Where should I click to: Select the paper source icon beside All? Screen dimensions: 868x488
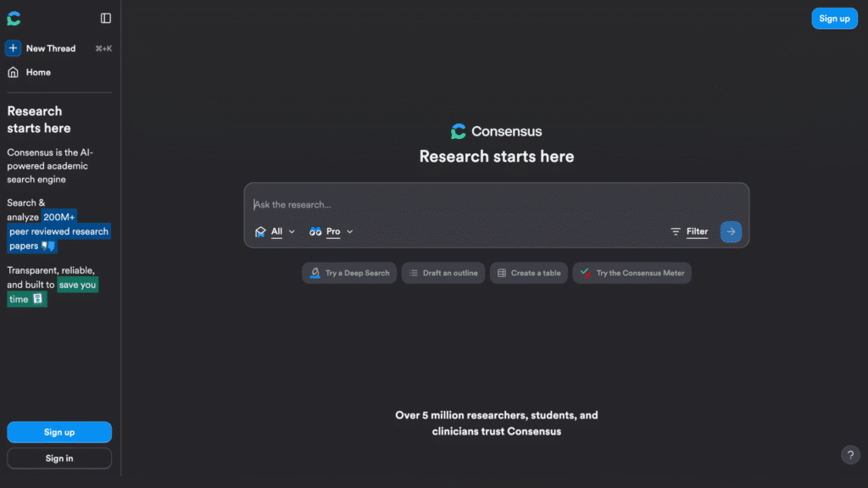tap(261, 231)
